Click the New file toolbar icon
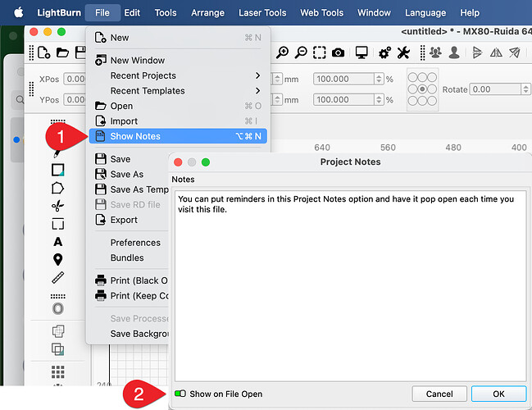The width and height of the screenshot is (532, 410). (43, 52)
